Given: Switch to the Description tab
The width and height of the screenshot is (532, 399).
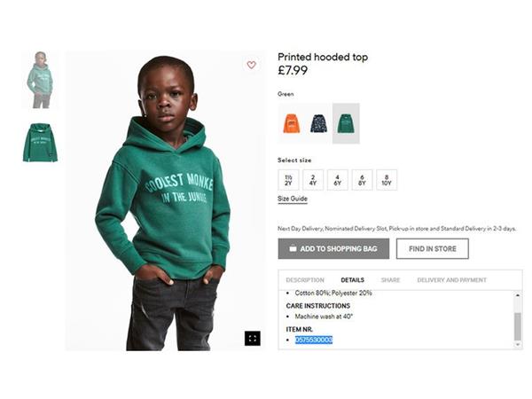Looking at the screenshot, I should click(305, 280).
